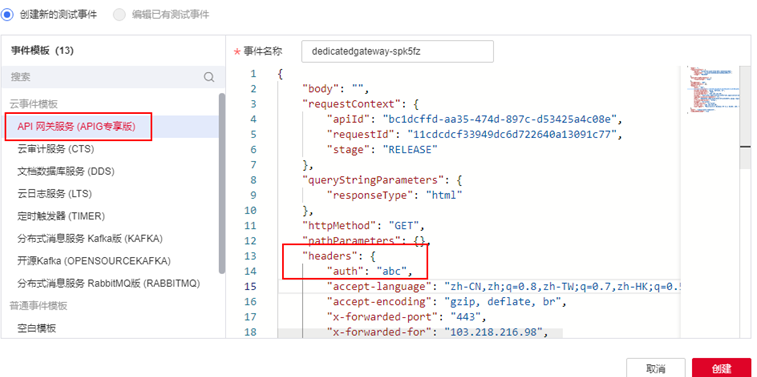Image resolution: width=757 pixels, height=377 pixels.
Task: Select 分布式消息服务 Kafka版 (KAFKA) template
Action: pos(90,238)
